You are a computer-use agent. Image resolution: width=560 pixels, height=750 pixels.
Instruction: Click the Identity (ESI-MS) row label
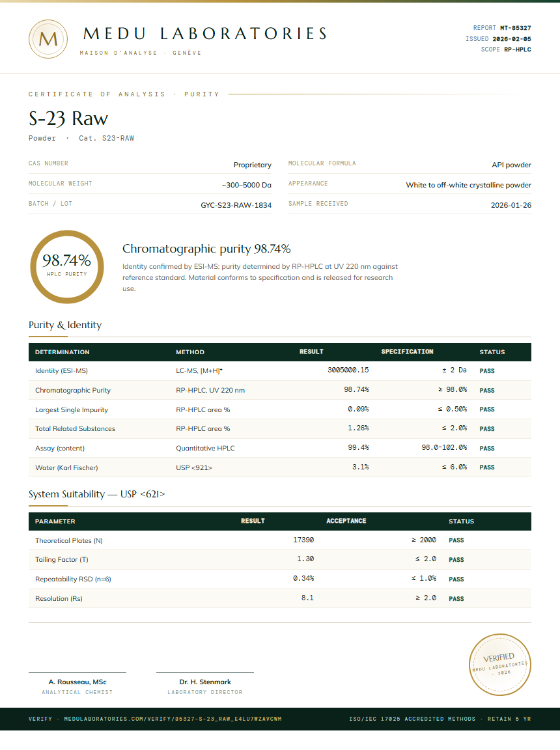(x=61, y=370)
